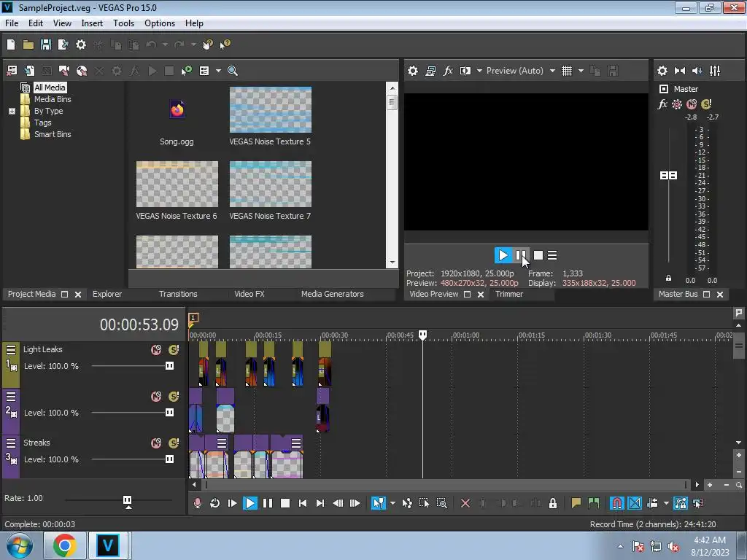Select the Zoom Edit Tool icon
Image resolution: width=747 pixels, height=560 pixels.
[441, 503]
